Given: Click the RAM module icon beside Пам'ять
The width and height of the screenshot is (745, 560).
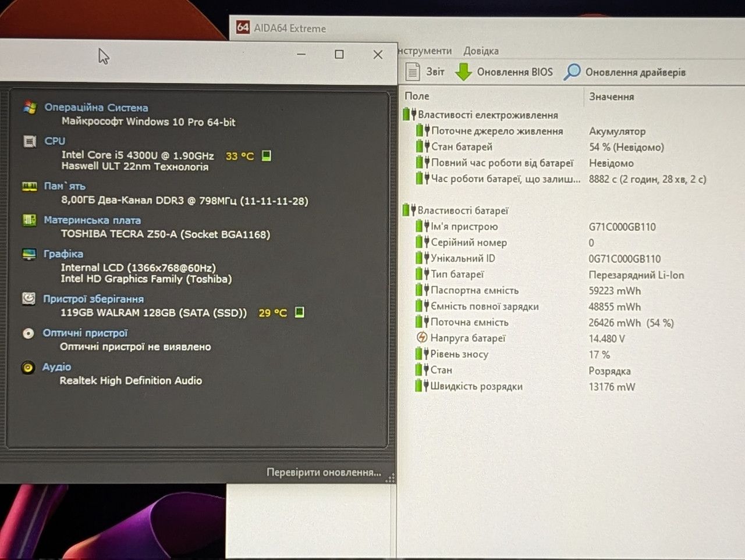Looking at the screenshot, I should click(x=29, y=186).
